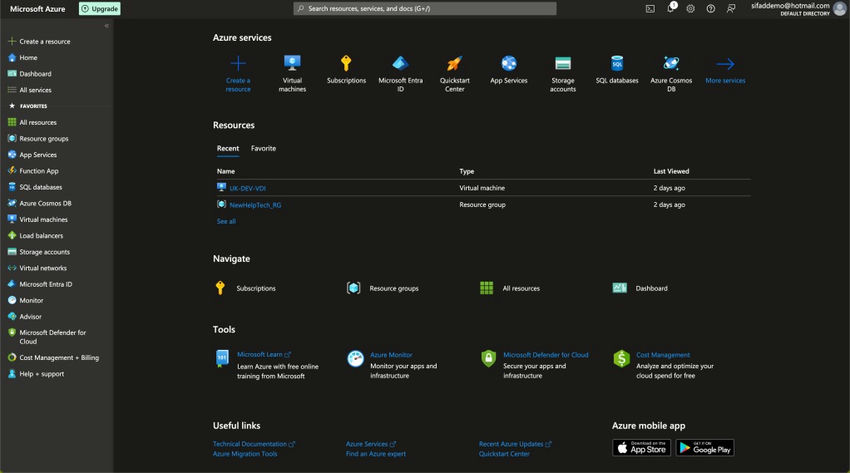The height and width of the screenshot is (473, 850).
Task: Click the Microsoft Learn icon under Tools
Action: [x=222, y=359]
